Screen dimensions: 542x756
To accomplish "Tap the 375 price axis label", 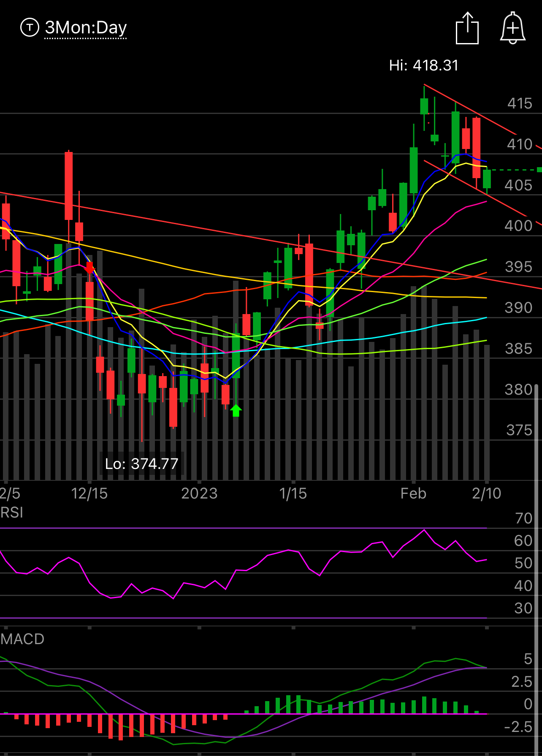I will point(519,431).
